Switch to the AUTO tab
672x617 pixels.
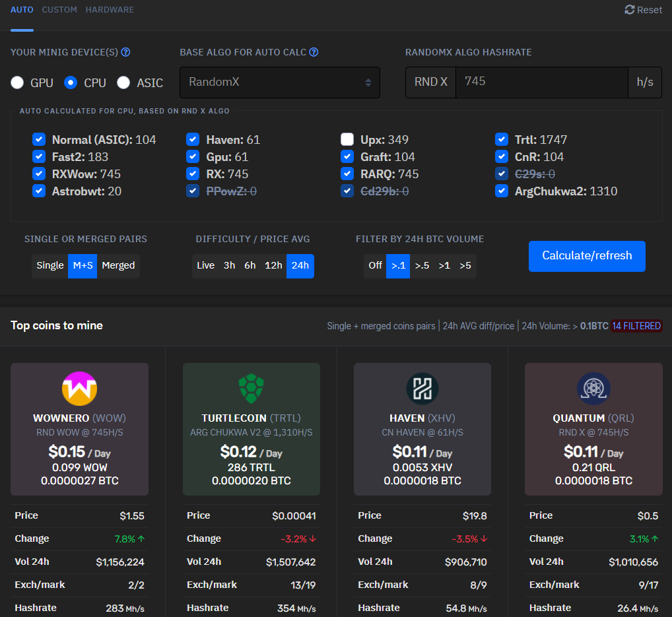point(22,10)
